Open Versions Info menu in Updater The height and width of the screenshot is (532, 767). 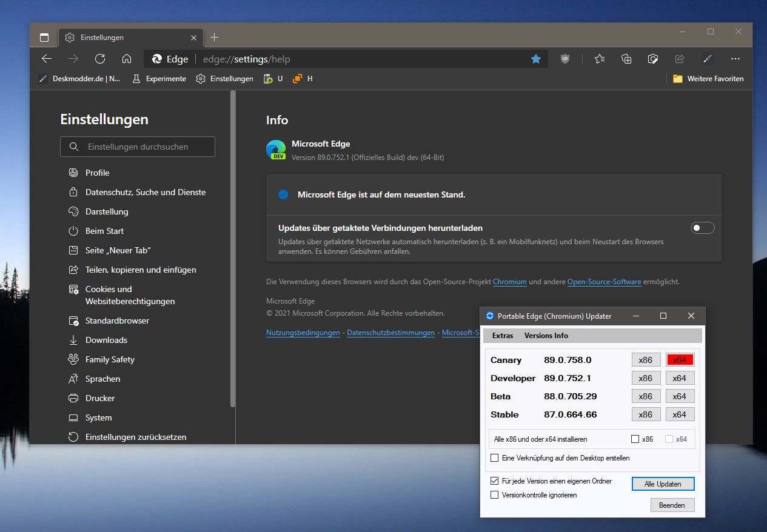click(546, 336)
